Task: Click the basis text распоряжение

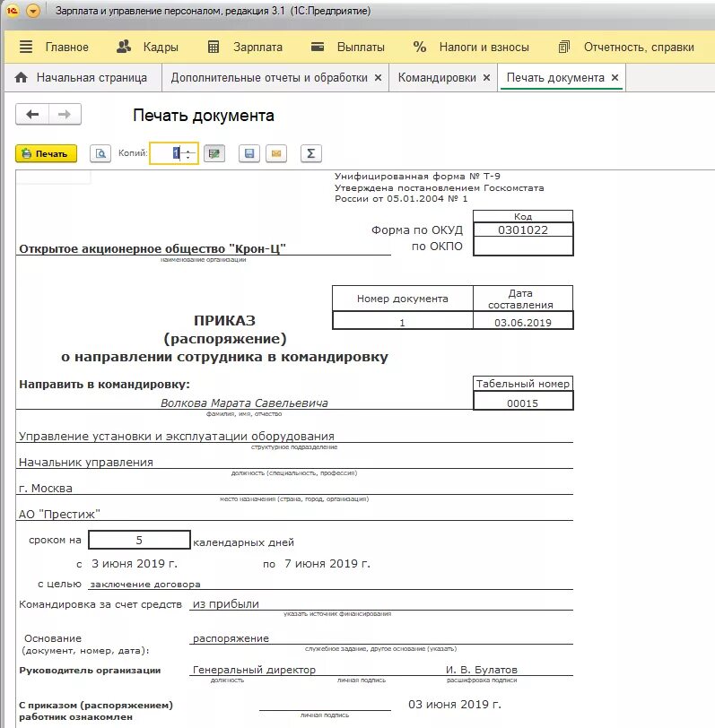Action: tap(231, 638)
